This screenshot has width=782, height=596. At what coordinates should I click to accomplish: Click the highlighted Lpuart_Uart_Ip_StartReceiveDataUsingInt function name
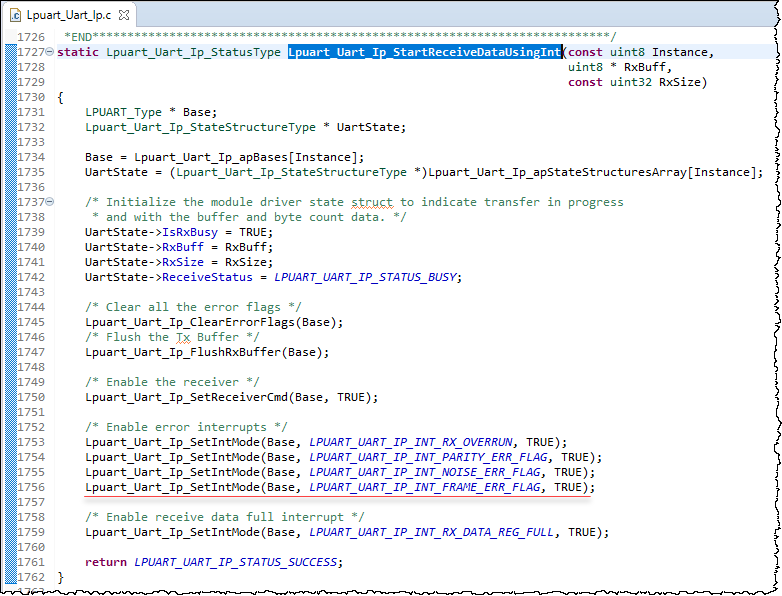[x=425, y=52]
